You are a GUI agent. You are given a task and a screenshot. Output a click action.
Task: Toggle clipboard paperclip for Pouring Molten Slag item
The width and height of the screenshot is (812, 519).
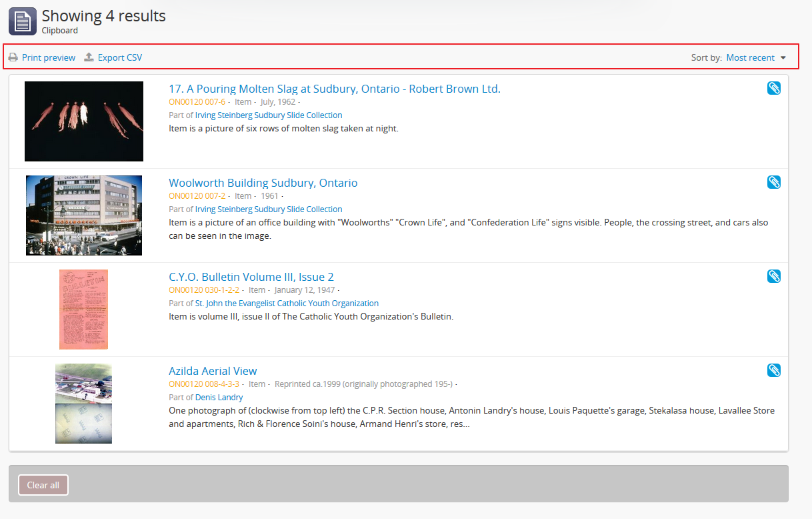[773, 88]
